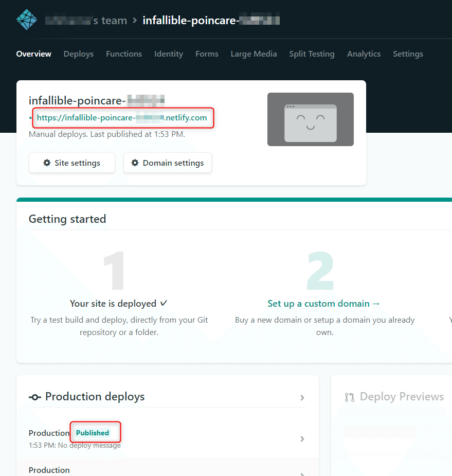
Task: Select the Overview tab
Action: [x=33, y=54]
